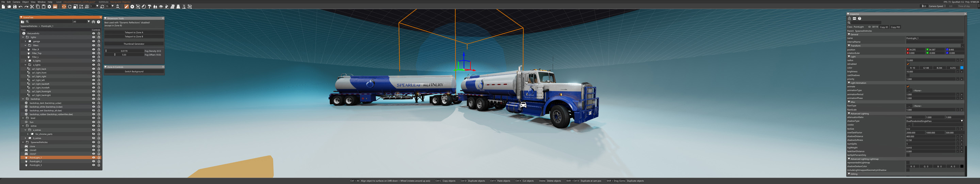Click the Switch Background button
Viewport: 980px width, 184px height.
click(x=134, y=72)
